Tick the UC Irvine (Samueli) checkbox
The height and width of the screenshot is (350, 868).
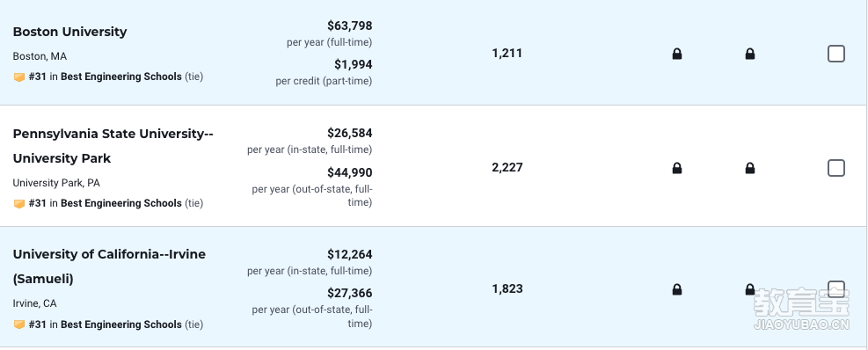point(835,289)
